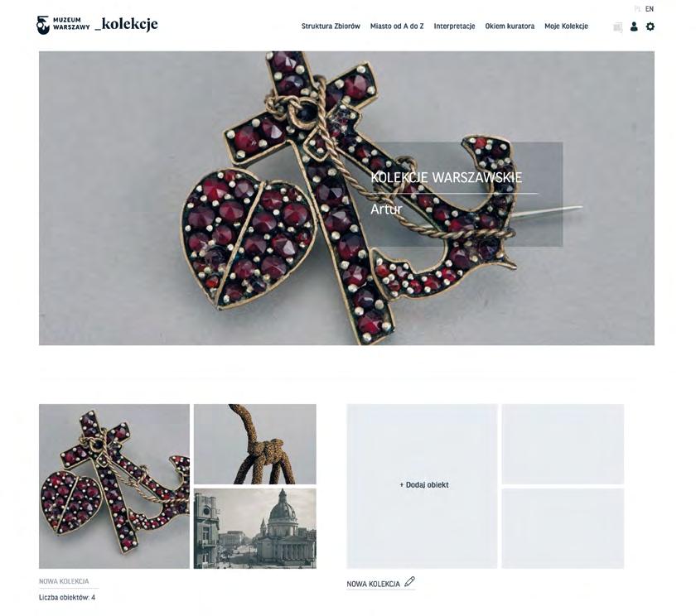
Task: Click the _kolekcje site title link
Action: tap(127, 24)
